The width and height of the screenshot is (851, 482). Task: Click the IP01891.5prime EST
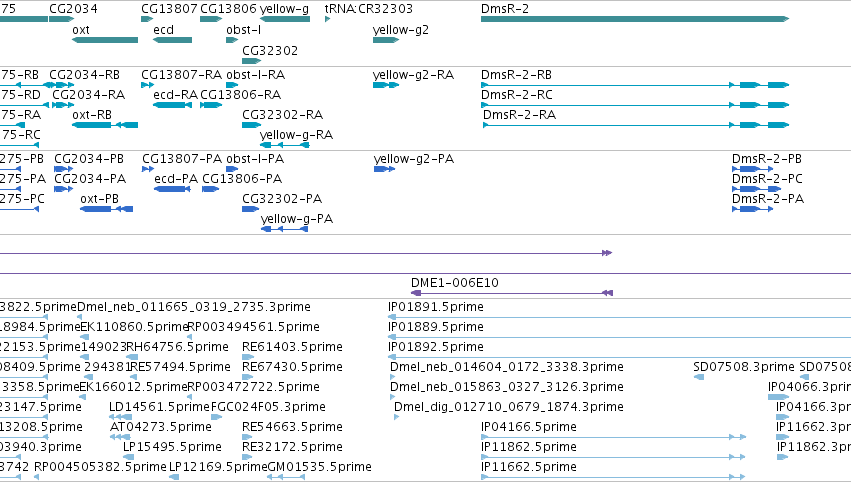coord(619,317)
